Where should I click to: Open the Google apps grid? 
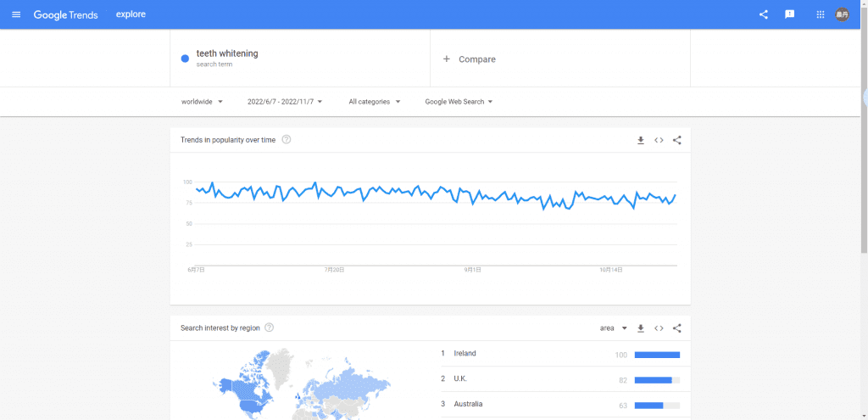tap(820, 14)
